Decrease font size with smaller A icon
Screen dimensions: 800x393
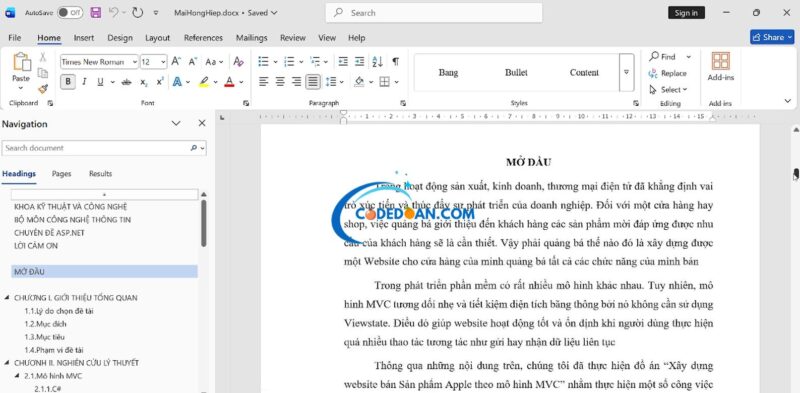(x=193, y=62)
